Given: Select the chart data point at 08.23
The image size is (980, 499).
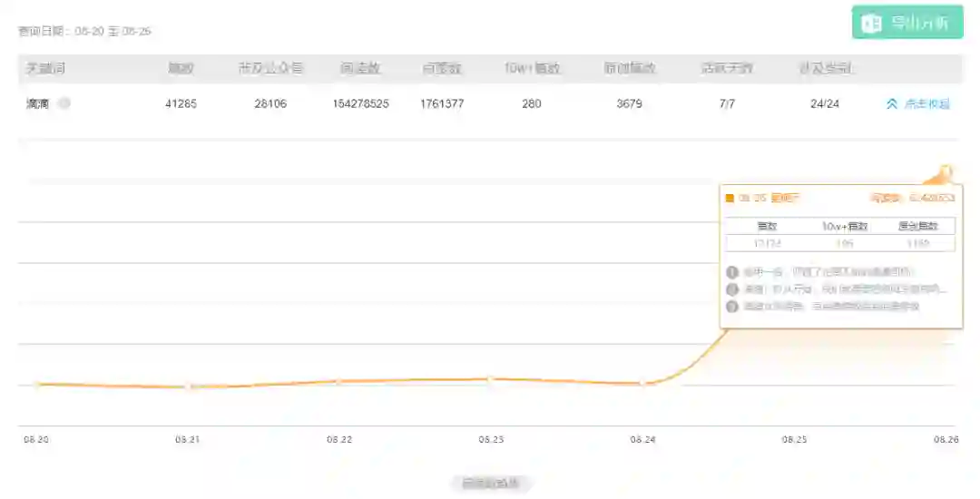Looking at the screenshot, I should [x=491, y=378].
